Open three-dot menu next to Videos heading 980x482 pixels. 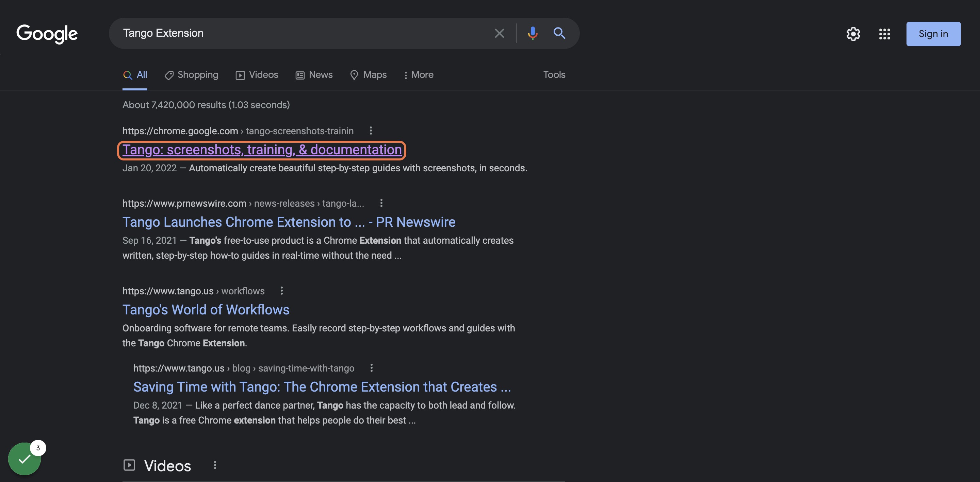pyautogui.click(x=215, y=465)
